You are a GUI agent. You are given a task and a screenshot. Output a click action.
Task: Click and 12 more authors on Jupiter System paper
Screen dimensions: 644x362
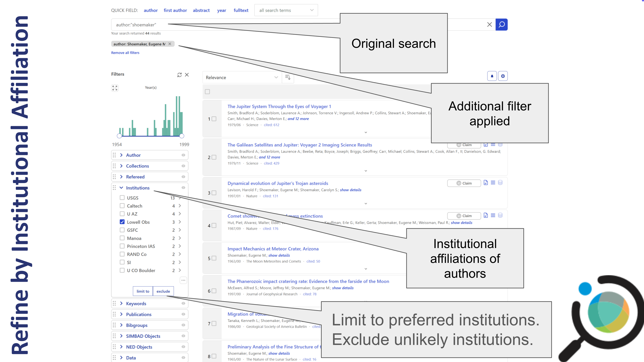point(298,119)
